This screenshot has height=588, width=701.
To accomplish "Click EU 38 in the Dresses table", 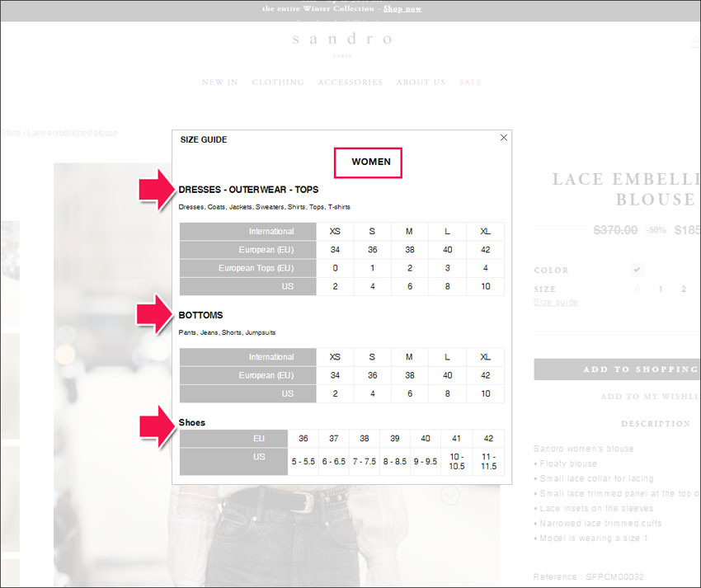I will (x=410, y=250).
